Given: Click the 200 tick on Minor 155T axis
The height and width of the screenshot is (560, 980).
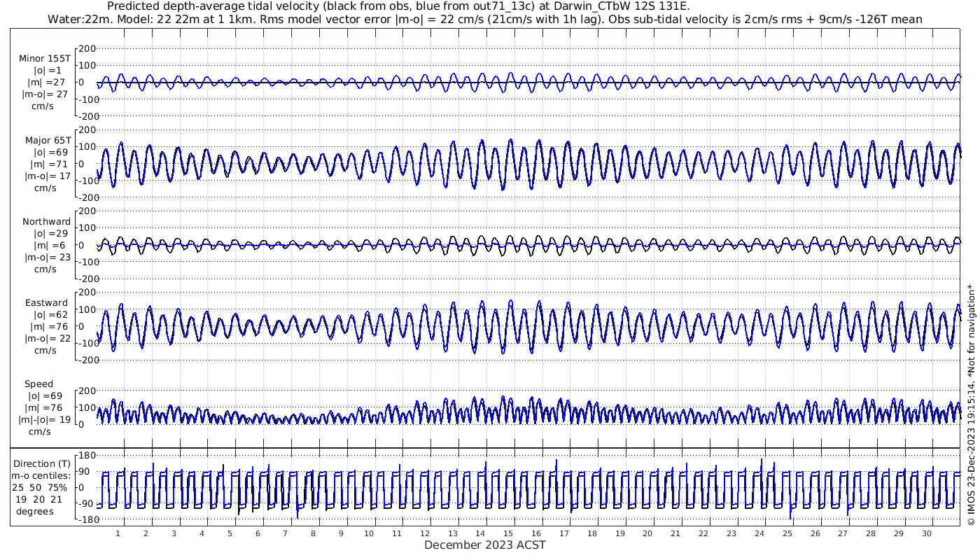Looking at the screenshot, I should [x=87, y=48].
